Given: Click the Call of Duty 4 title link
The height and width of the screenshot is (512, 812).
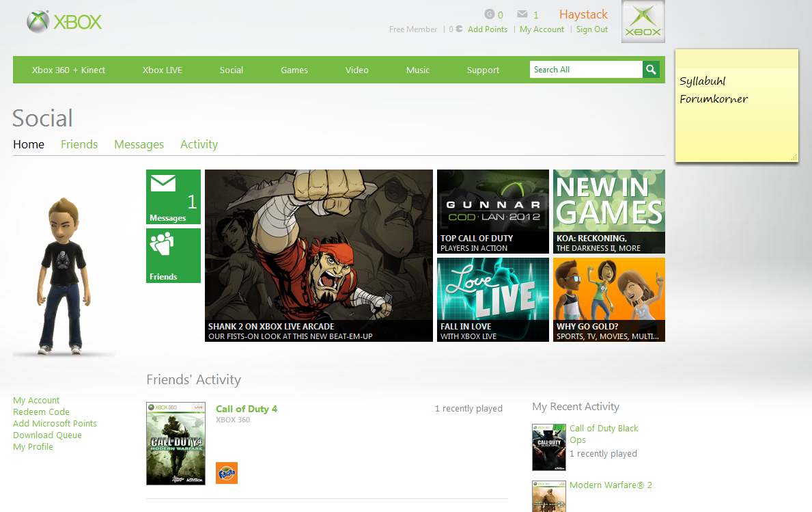Looking at the screenshot, I should click(247, 409).
